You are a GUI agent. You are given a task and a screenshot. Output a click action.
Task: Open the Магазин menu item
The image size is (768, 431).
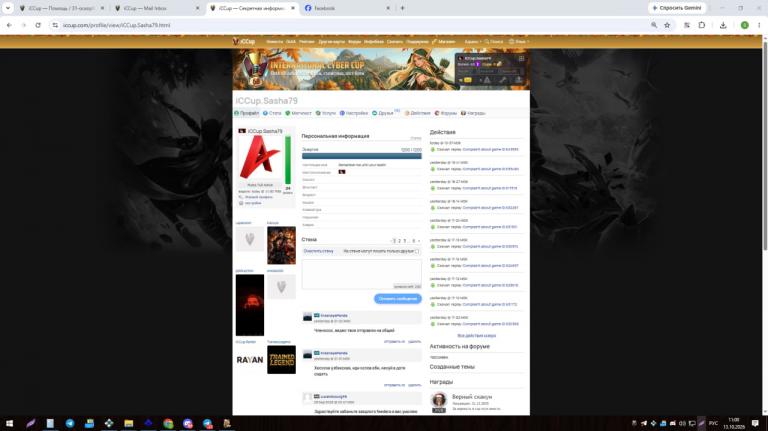pos(444,42)
